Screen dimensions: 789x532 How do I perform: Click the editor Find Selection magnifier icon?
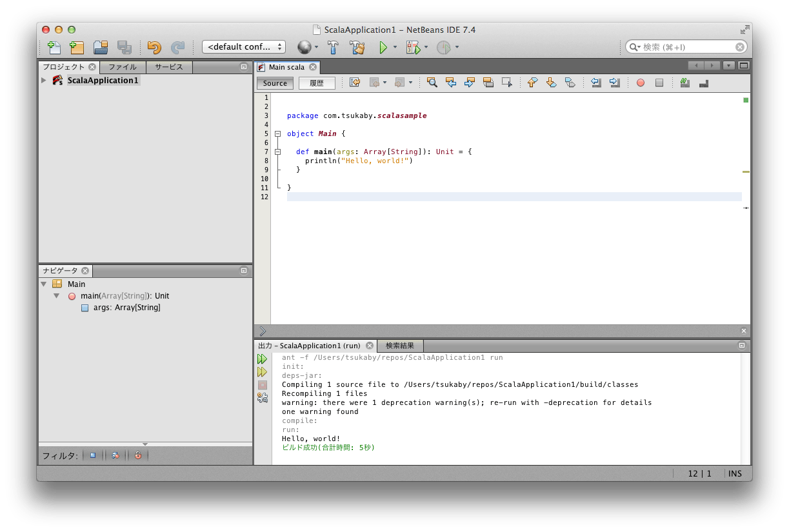click(x=432, y=83)
